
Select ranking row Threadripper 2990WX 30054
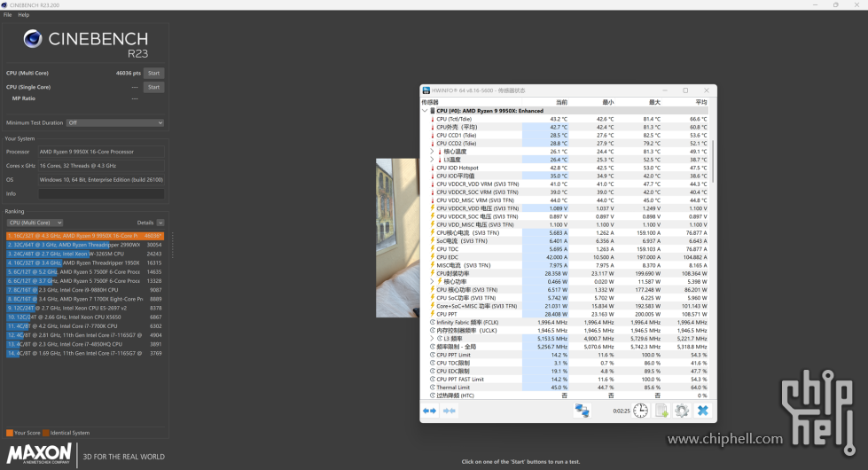pyautogui.click(x=85, y=245)
